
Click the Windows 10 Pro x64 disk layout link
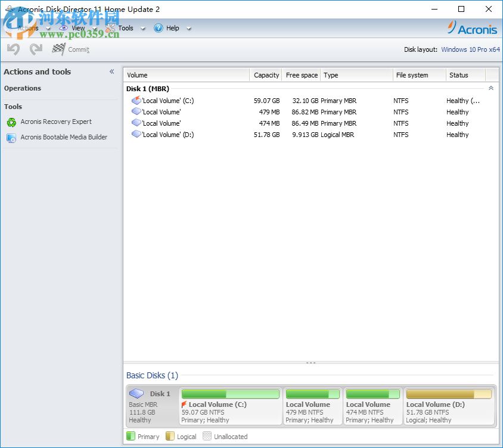click(x=471, y=49)
